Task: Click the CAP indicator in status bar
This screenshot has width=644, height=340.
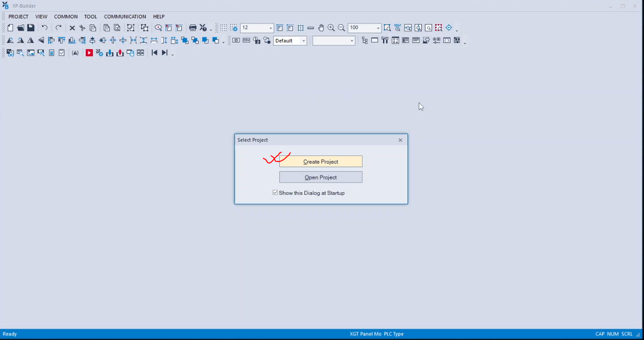Action: click(x=600, y=333)
